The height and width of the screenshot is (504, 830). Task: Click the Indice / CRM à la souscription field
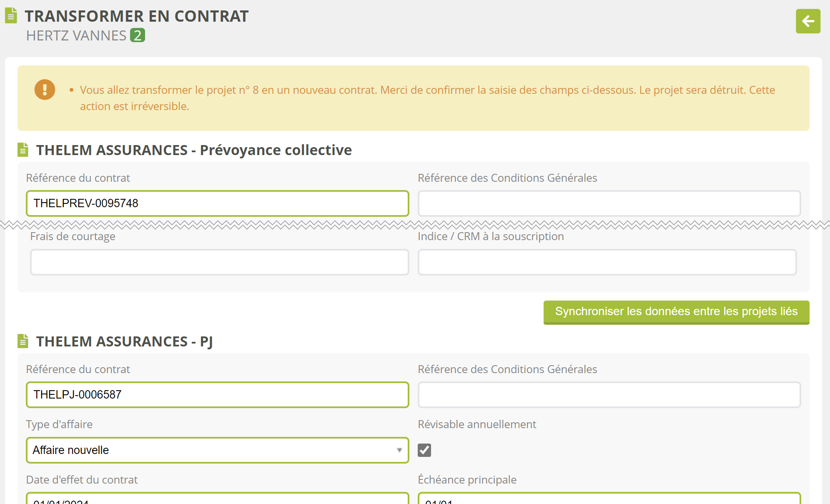pos(607,262)
